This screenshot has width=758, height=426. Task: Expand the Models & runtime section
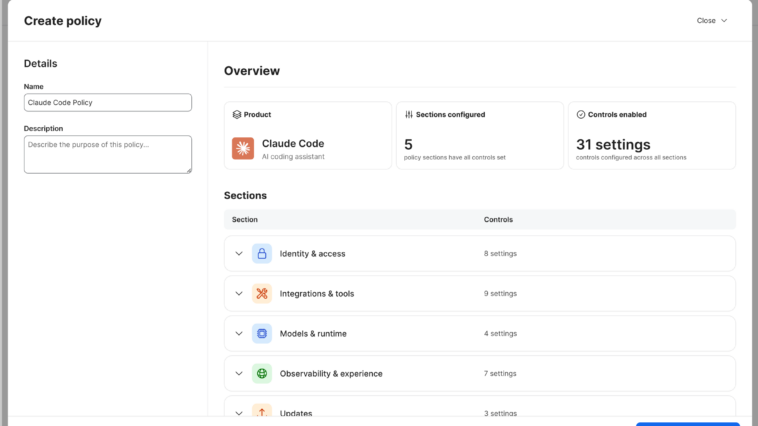239,334
